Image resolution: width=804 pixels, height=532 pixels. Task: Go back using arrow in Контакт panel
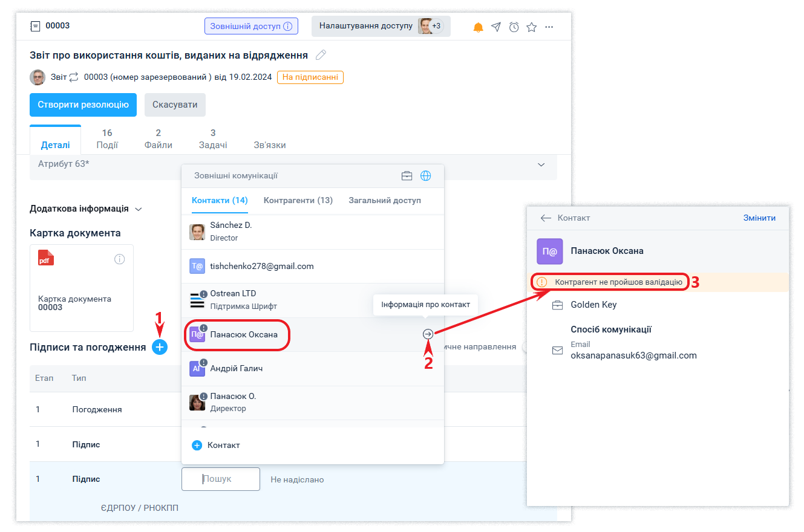pos(546,218)
